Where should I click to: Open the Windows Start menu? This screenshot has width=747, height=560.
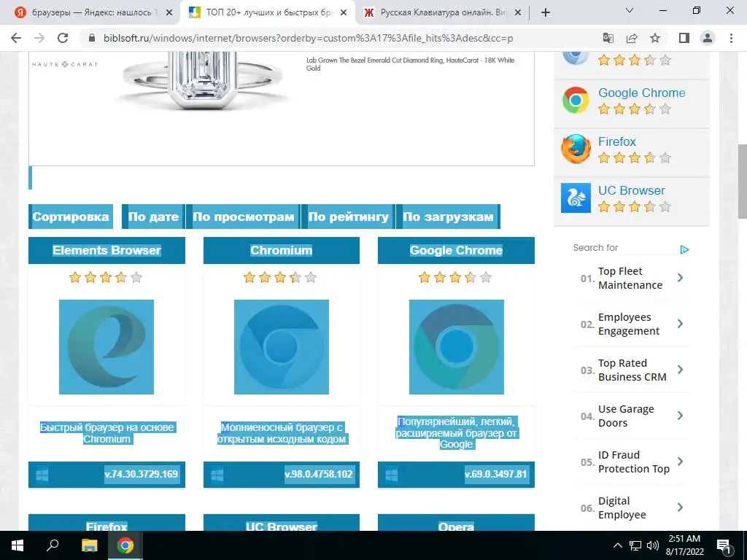pos(18,545)
